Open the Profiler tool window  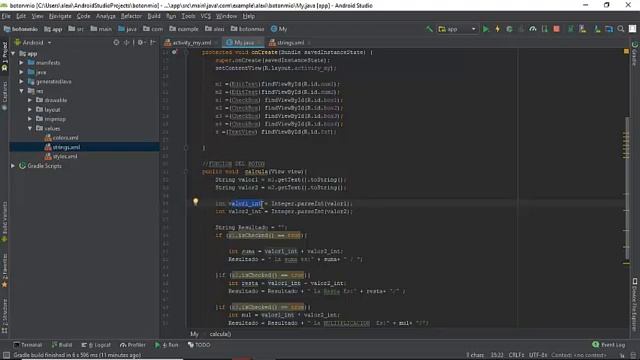point(133,345)
